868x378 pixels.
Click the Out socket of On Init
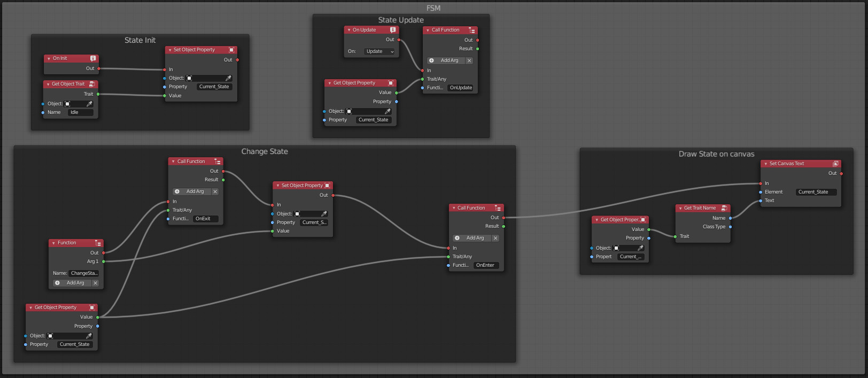coord(99,68)
